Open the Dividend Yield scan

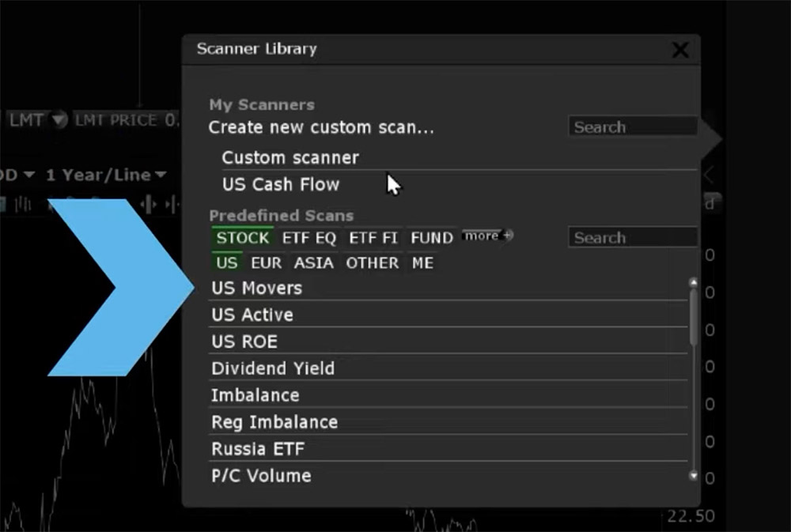pos(273,368)
